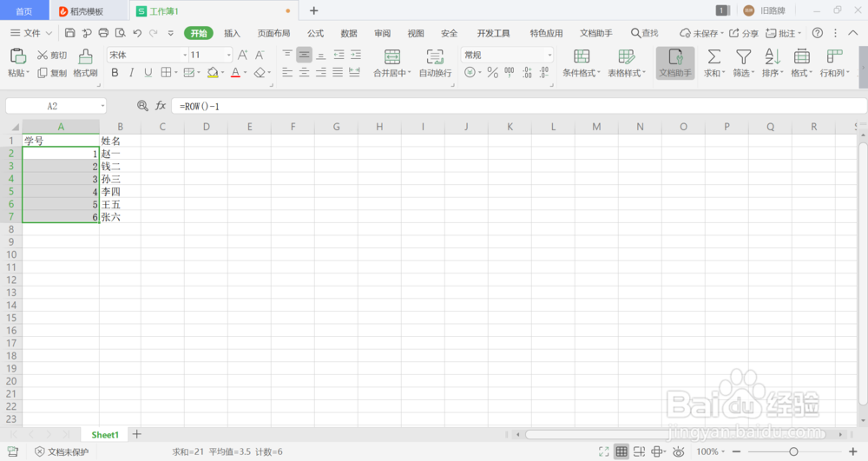The image size is (868, 461).
Task: Click the fx insert function button
Action: click(161, 106)
